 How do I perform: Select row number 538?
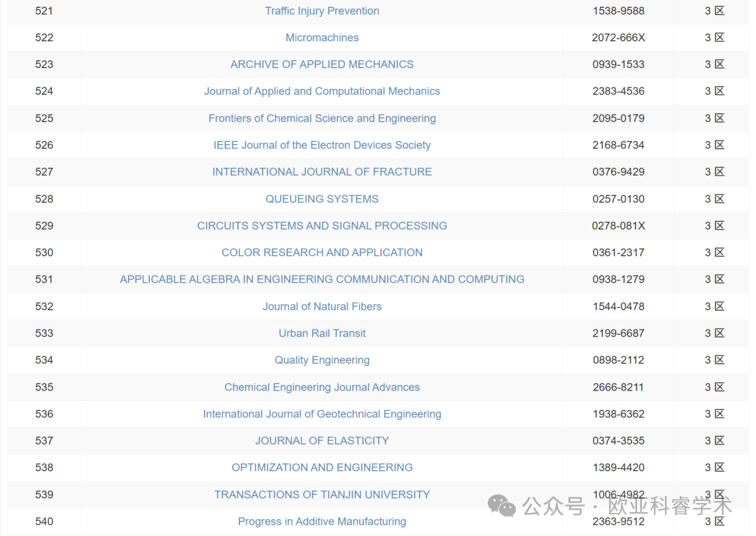pos(44,467)
